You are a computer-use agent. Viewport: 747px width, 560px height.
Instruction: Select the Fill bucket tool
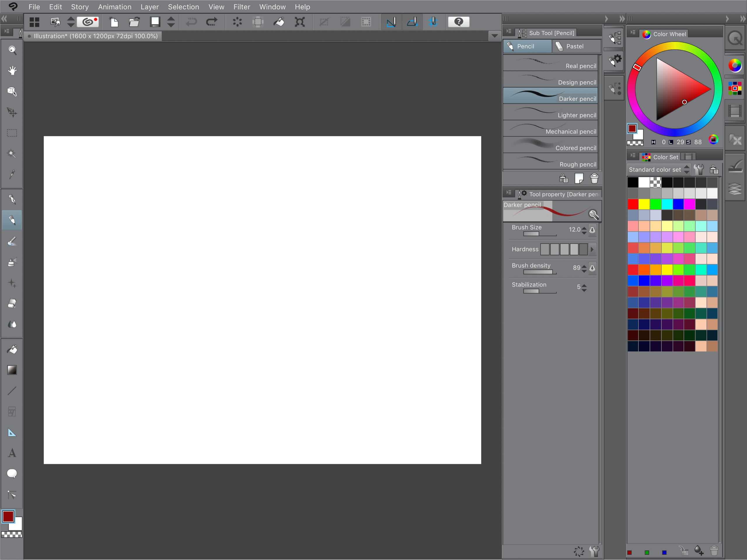pos(12,349)
